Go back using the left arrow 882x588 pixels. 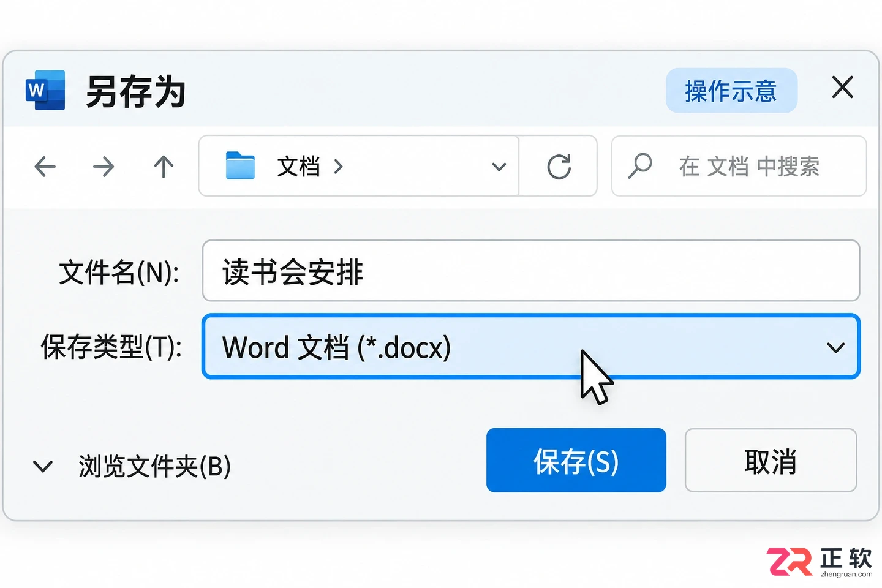(45, 167)
